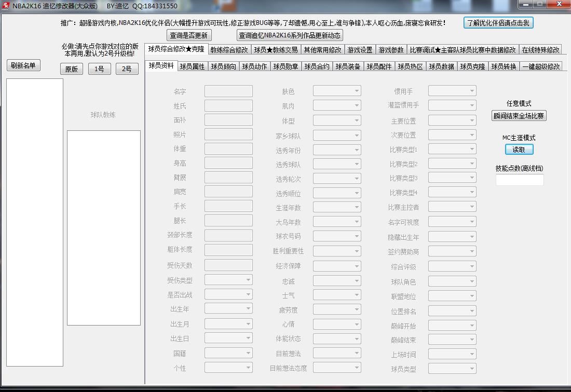Open the 体型 dropdown
The width and height of the screenshot is (571, 392).
[x=337, y=120]
